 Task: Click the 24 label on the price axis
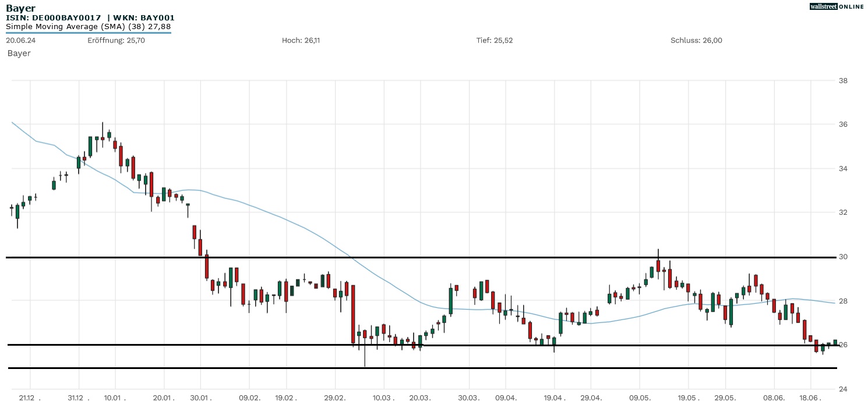coord(843,389)
